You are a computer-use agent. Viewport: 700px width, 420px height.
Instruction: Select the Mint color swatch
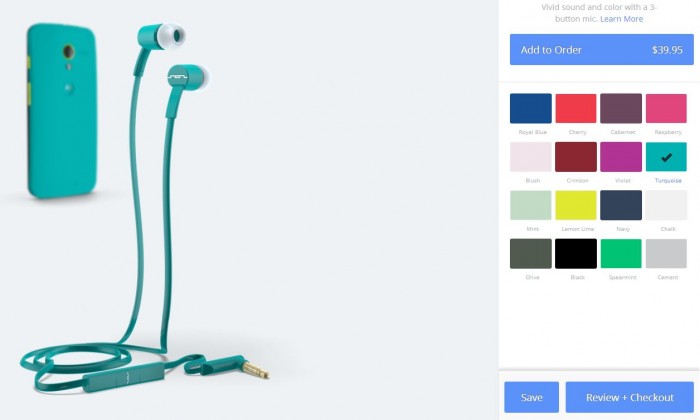530,205
